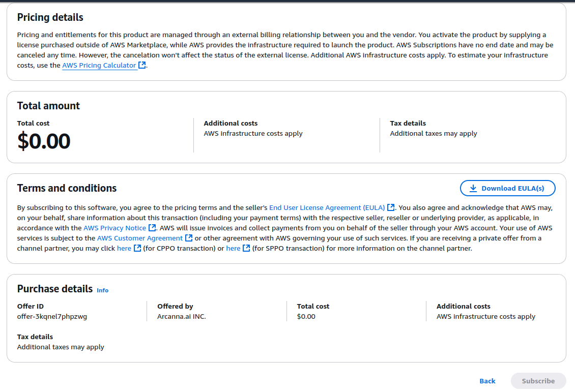Image resolution: width=575 pixels, height=392 pixels.
Task: Click the $0.00 value under Purchase details
Action: [x=306, y=317]
